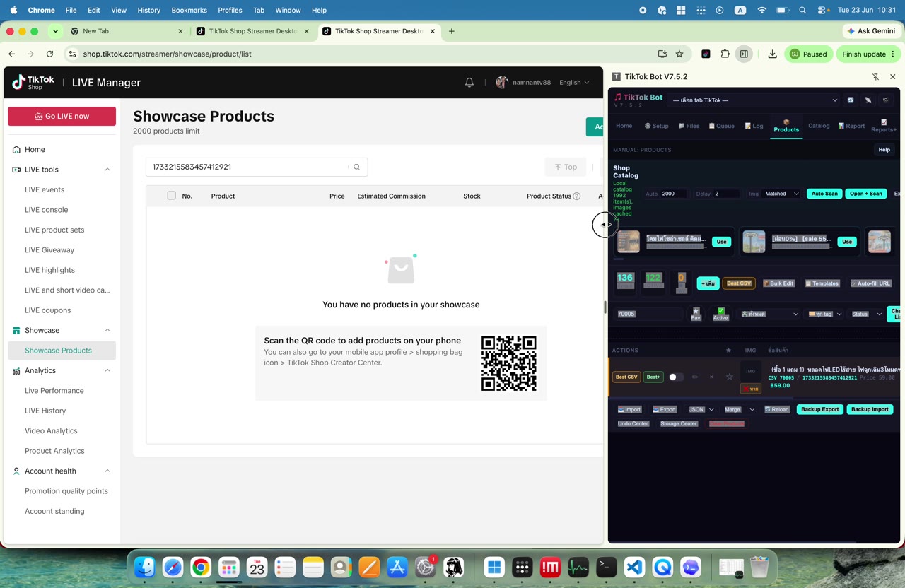Screen dimensions: 905x588
Task: Toggle the enable switch in the product row
Action: coord(676,377)
